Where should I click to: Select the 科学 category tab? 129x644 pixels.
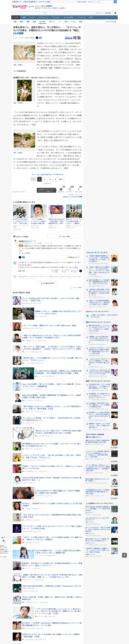(66, 22)
